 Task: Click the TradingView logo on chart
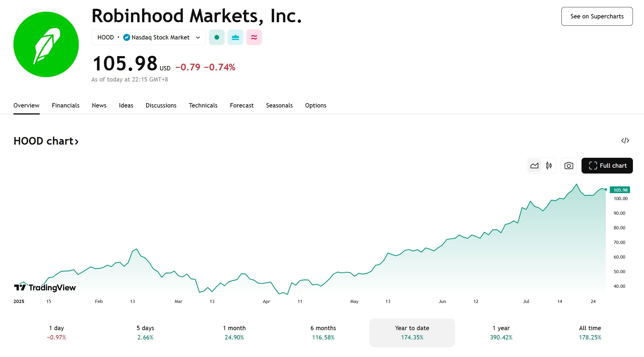tap(45, 288)
